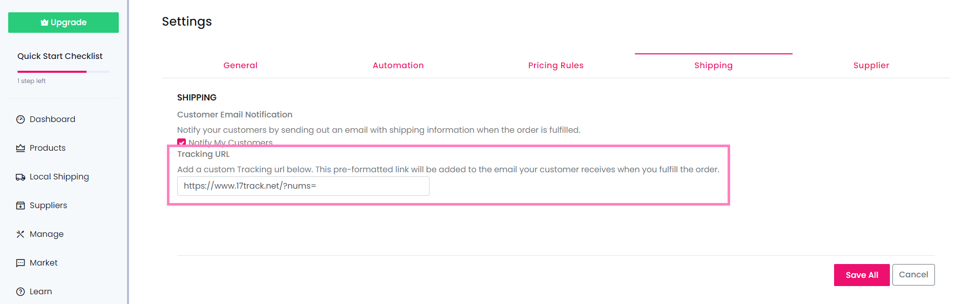Click the Suppliers box icon
Viewport: 980px width, 304px height.
point(20,206)
